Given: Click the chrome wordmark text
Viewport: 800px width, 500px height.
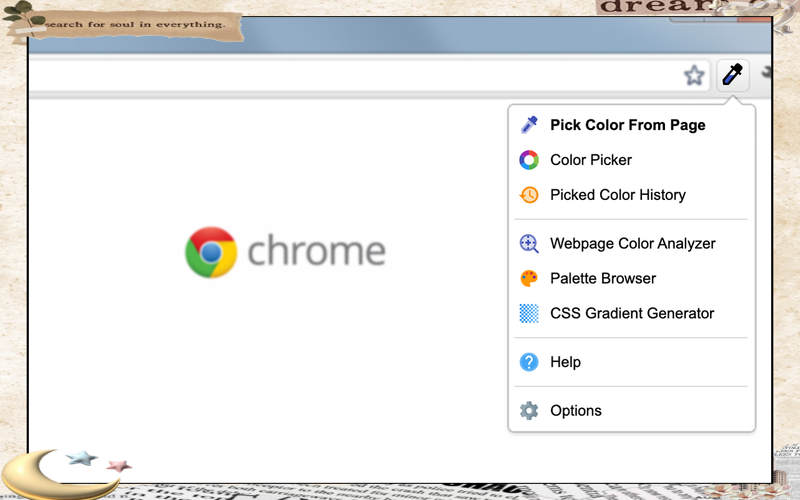Looking at the screenshot, I should [316, 250].
